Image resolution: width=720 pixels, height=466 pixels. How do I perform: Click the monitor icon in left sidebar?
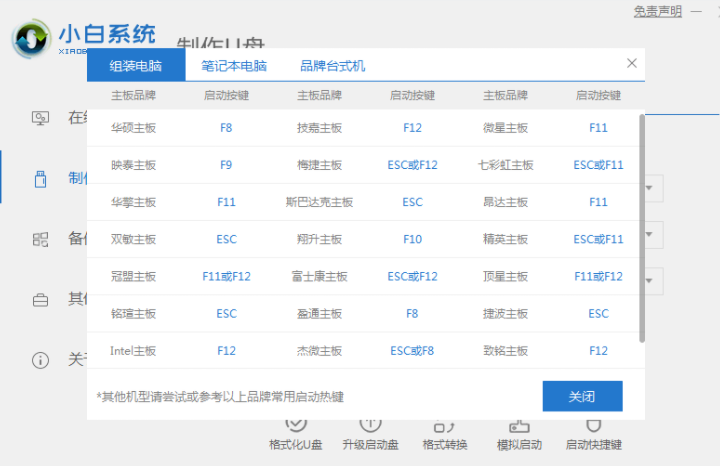click(41, 118)
